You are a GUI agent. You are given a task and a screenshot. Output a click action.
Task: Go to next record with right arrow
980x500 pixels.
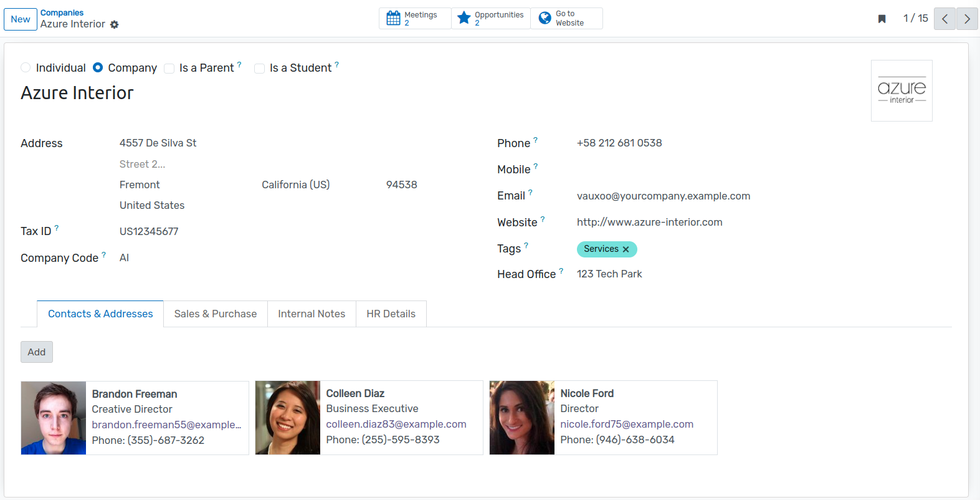[967, 19]
